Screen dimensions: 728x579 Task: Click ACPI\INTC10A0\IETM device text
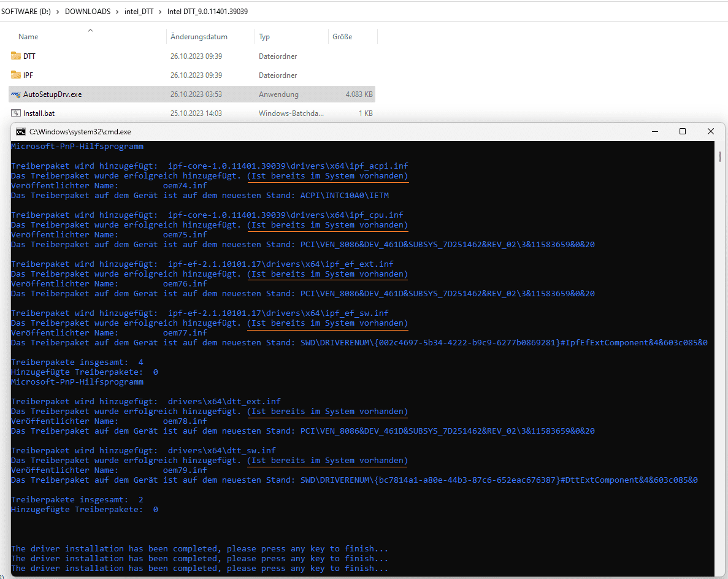pyautogui.click(x=345, y=196)
